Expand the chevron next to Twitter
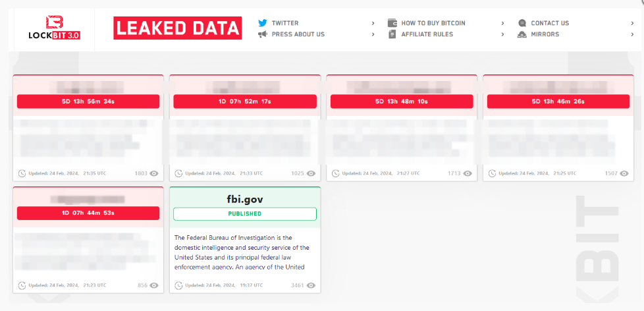Viewport: 644px width, 311px height. point(373,23)
